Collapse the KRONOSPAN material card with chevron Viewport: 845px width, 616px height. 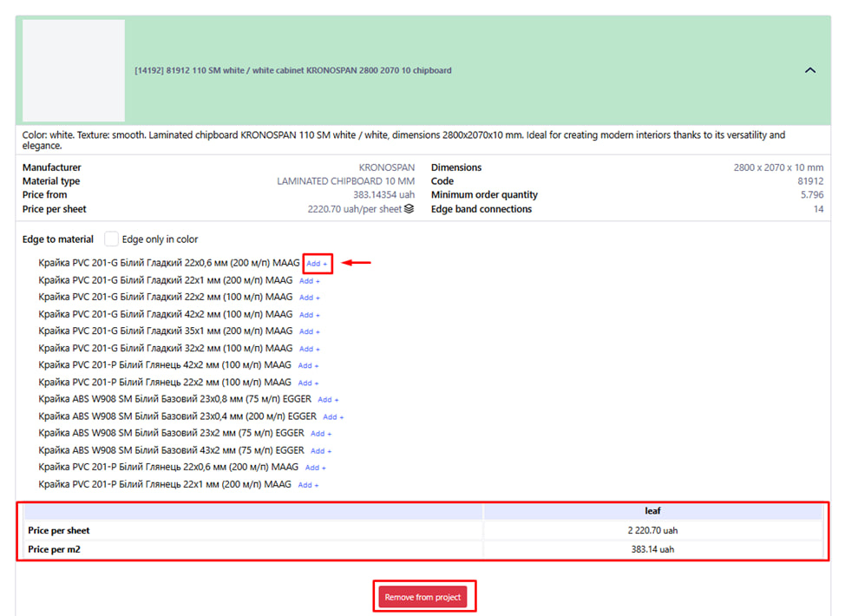point(810,70)
